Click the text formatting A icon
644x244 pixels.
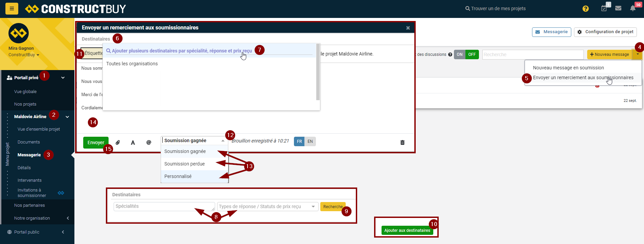point(133,142)
